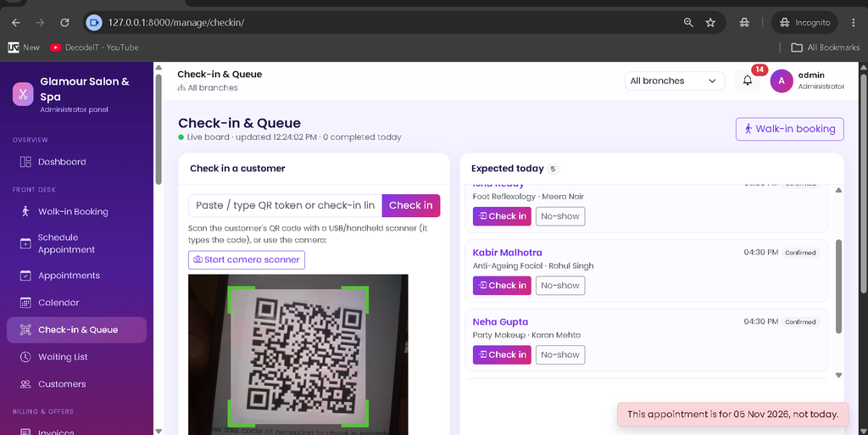Open the incognito spy icon beside the star
868x435 pixels.
coord(744,23)
